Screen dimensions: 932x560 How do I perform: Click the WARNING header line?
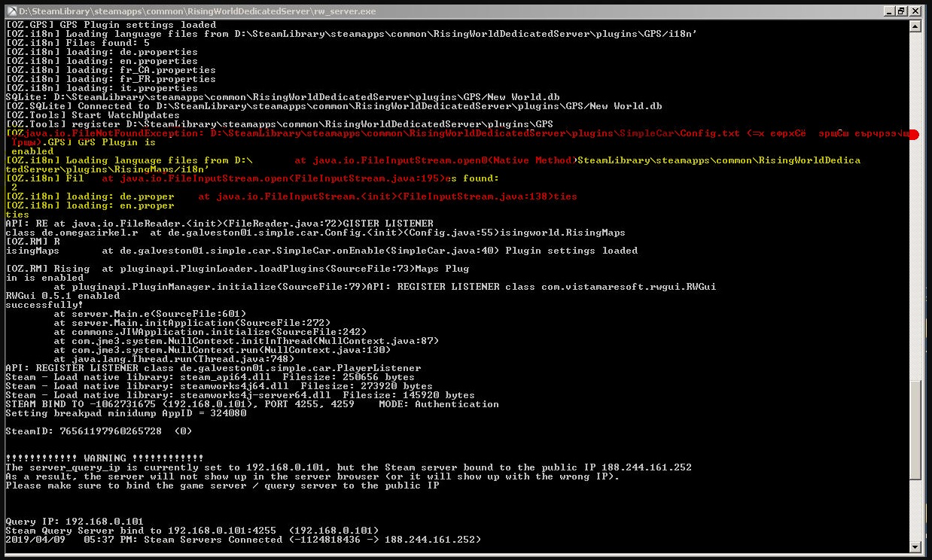(104, 458)
